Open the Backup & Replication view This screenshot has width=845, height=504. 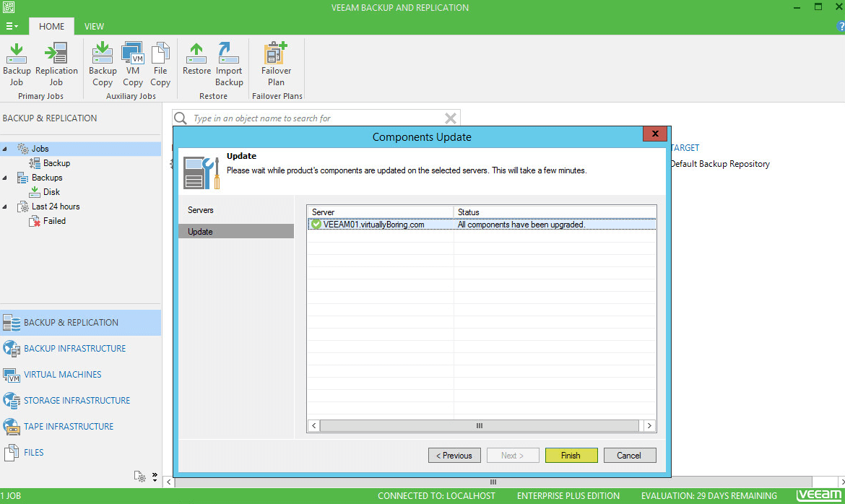[80, 322]
